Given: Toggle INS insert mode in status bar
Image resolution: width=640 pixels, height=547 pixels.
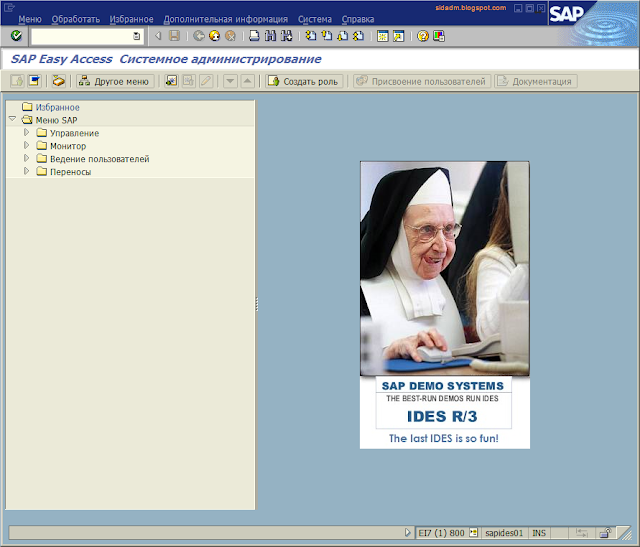Looking at the screenshot, I should 540,533.
